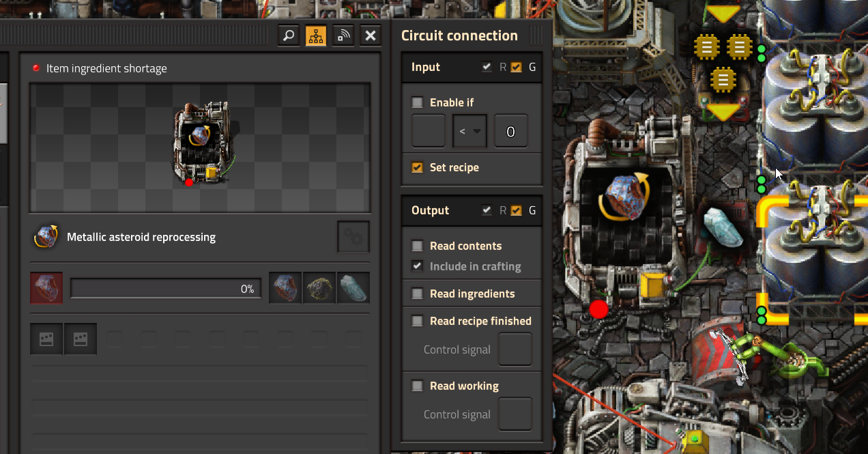Click the metallic asteroid output slot
868x454 pixels.
tap(285, 288)
